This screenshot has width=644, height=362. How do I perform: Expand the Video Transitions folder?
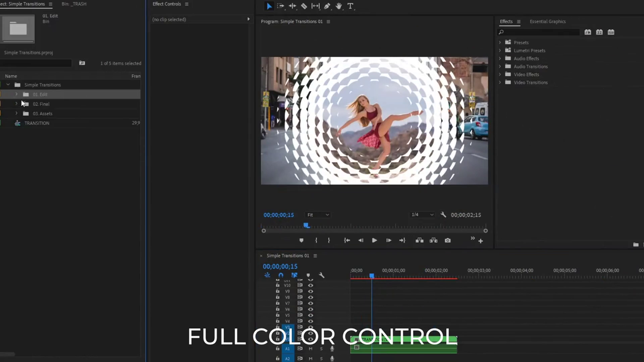click(500, 82)
